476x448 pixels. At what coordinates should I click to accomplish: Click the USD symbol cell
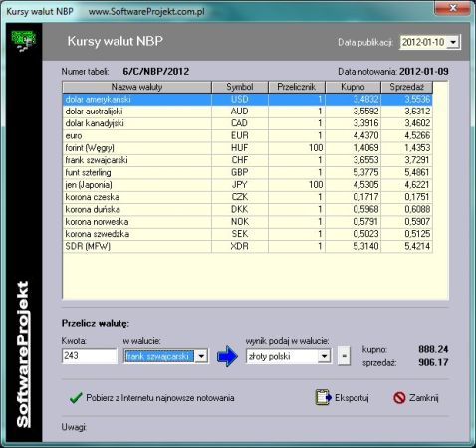point(240,100)
